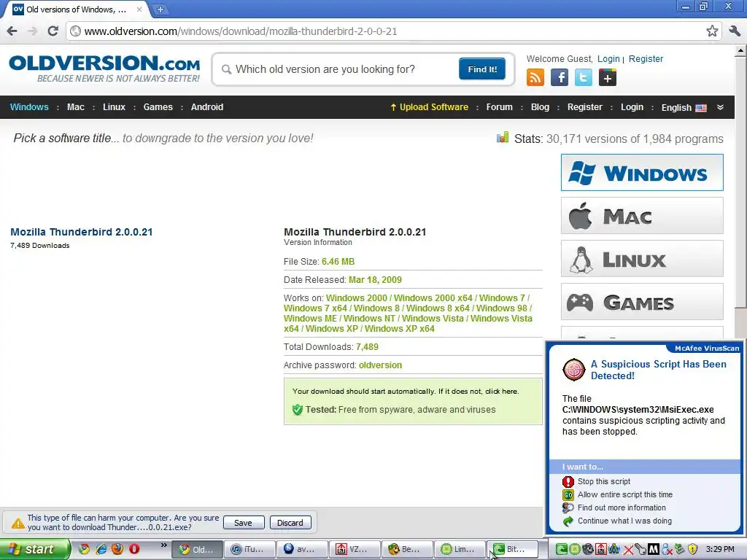Viewport: 747px width, 560px height.
Task: Click the Mac platform sidebar button
Action: 642,216
